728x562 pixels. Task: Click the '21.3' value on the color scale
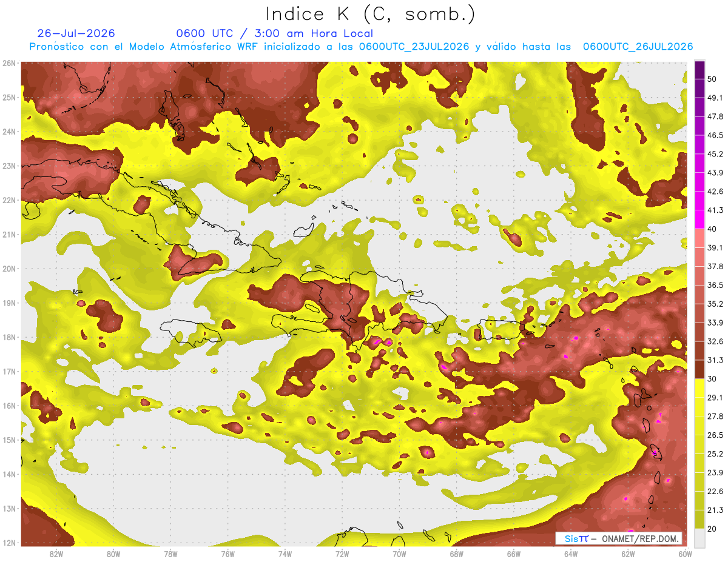coord(716,510)
